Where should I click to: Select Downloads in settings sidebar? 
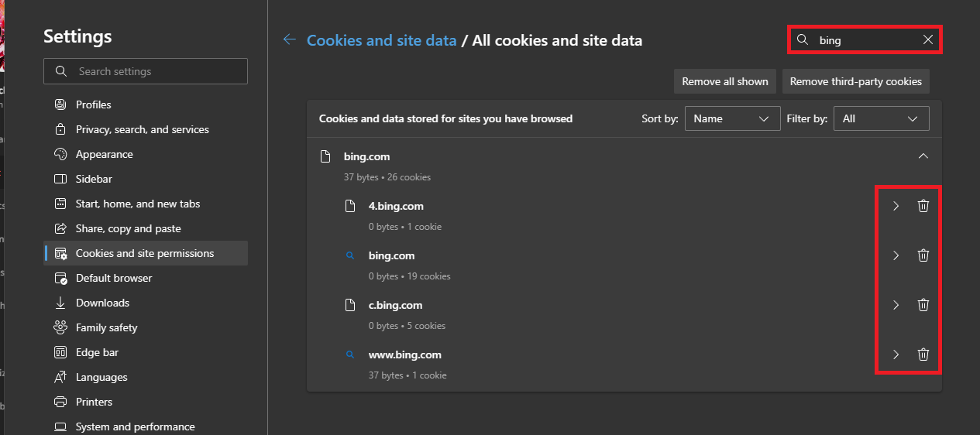click(102, 303)
